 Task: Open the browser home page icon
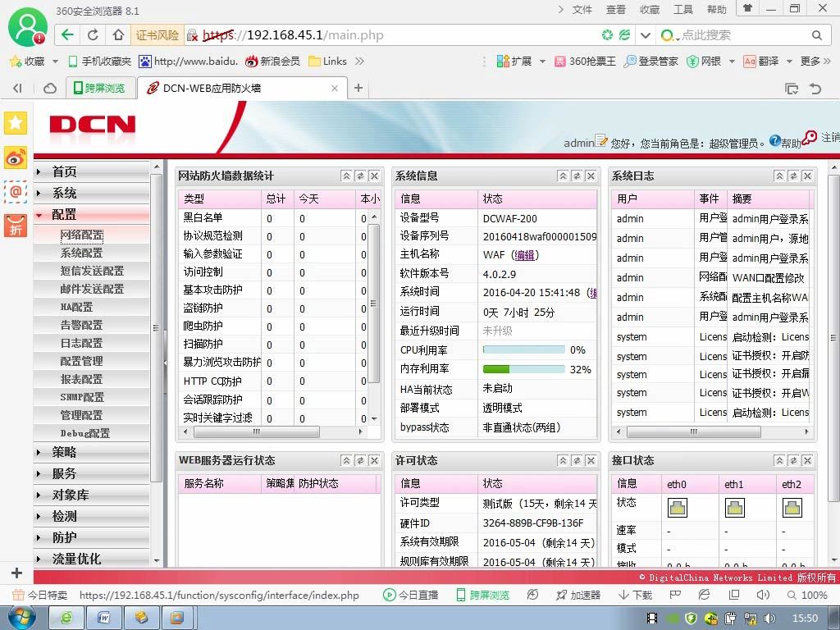[118, 35]
